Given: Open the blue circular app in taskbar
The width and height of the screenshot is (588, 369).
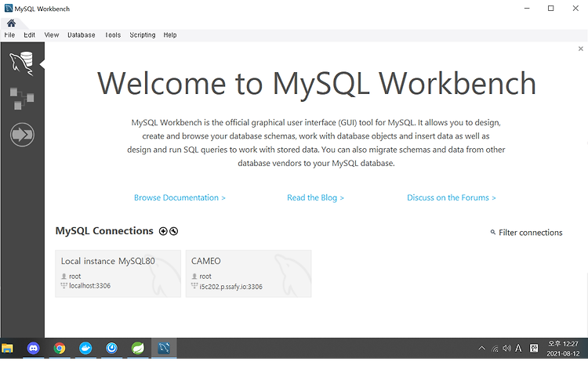Looking at the screenshot, I should [x=112, y=349].
